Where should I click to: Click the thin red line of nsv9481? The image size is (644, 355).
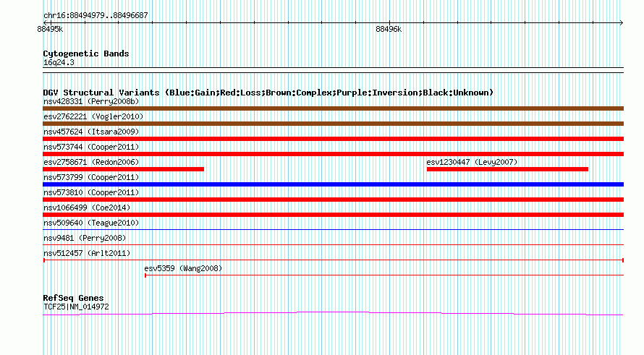click(x=333, y=244)
